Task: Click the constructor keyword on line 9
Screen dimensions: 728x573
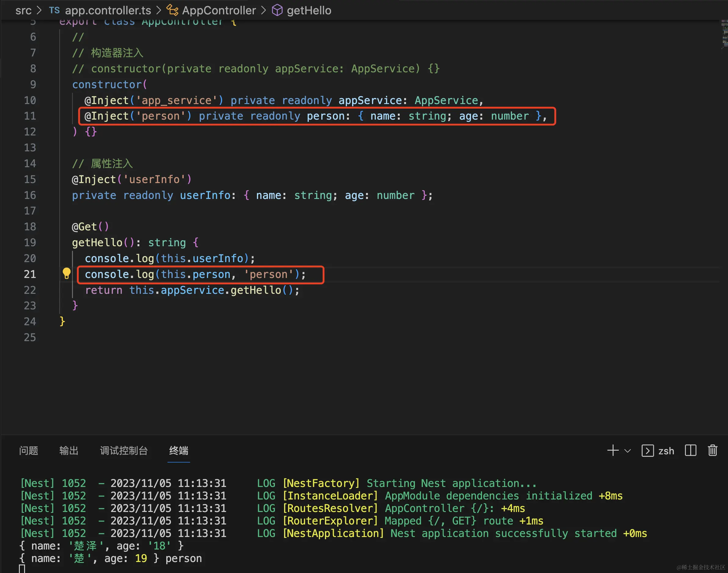Action: point(107,85)
